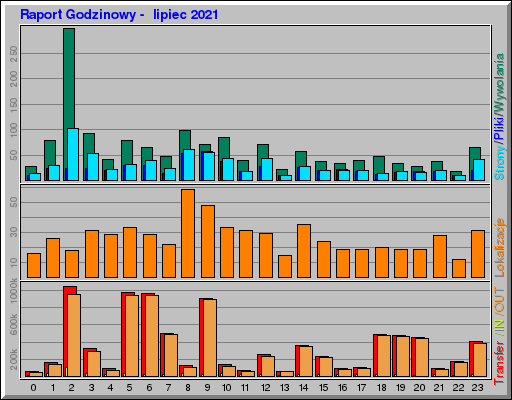The height and width of the screenshot is (400, 512).
Task: Click the orange Lokalizacje bar at hour 14
Action: point(304,251)
